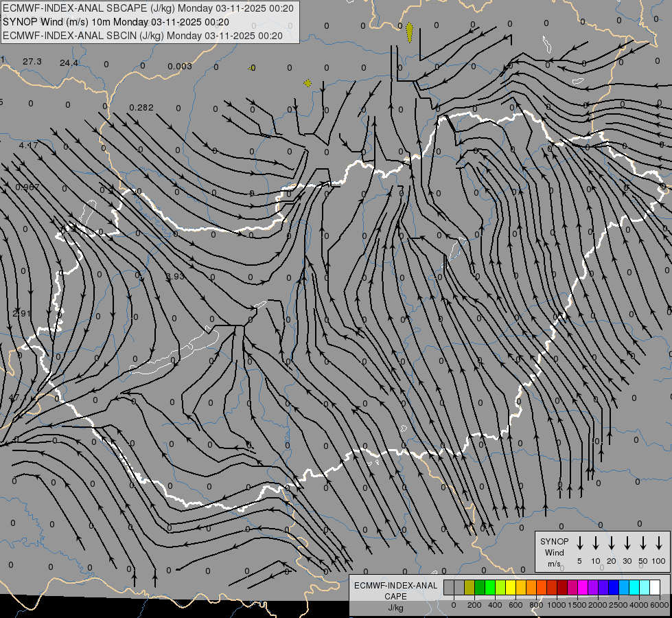Click the 2.91 value on the map

pos(21,314)
